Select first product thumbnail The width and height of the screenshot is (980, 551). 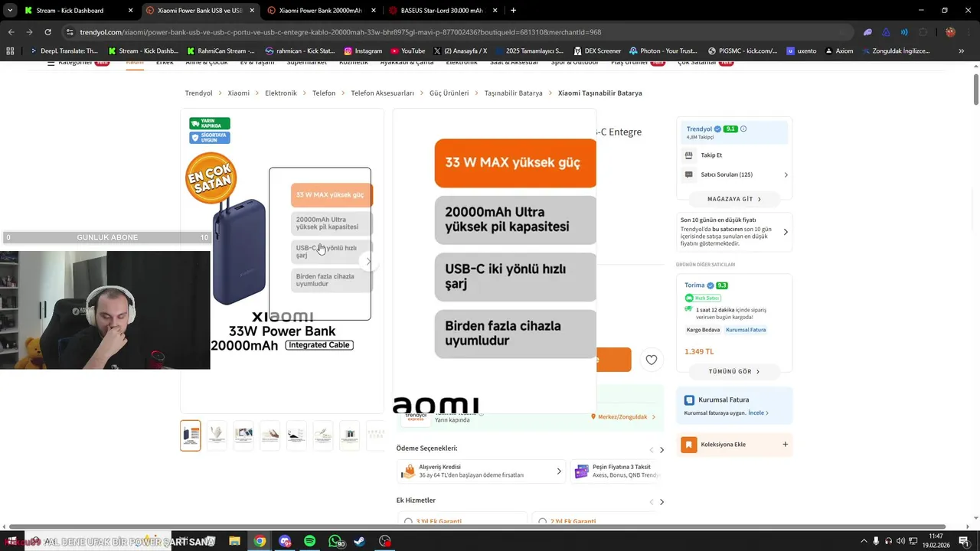point(191,435)
